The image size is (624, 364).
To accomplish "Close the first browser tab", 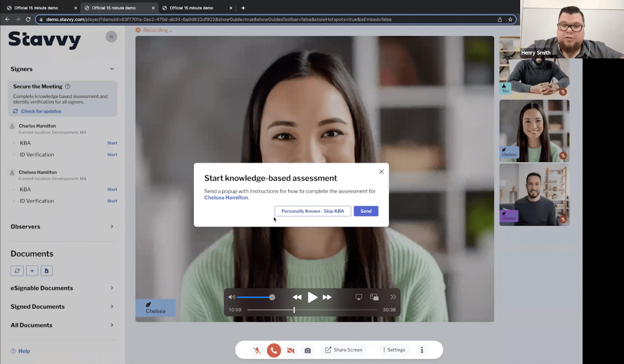I will (75, 8).
